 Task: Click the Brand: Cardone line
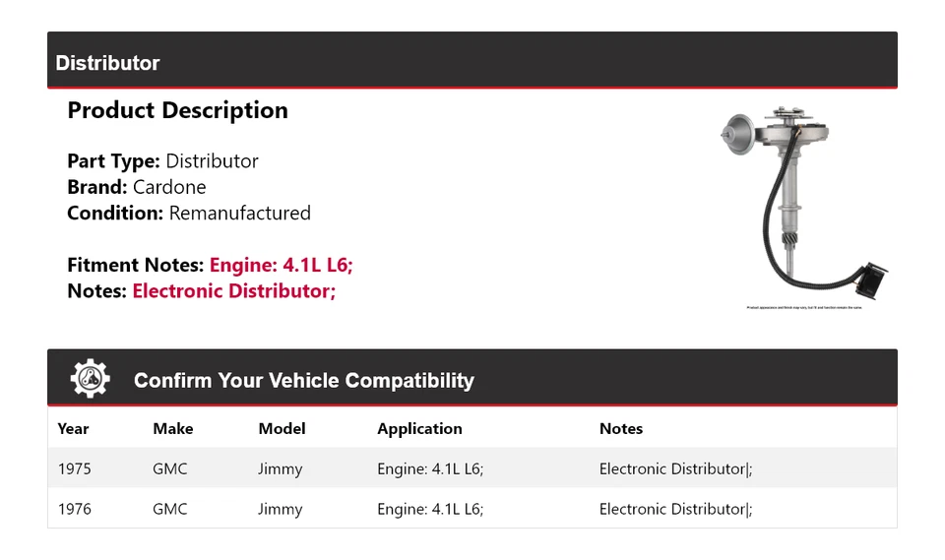[136, 187]
